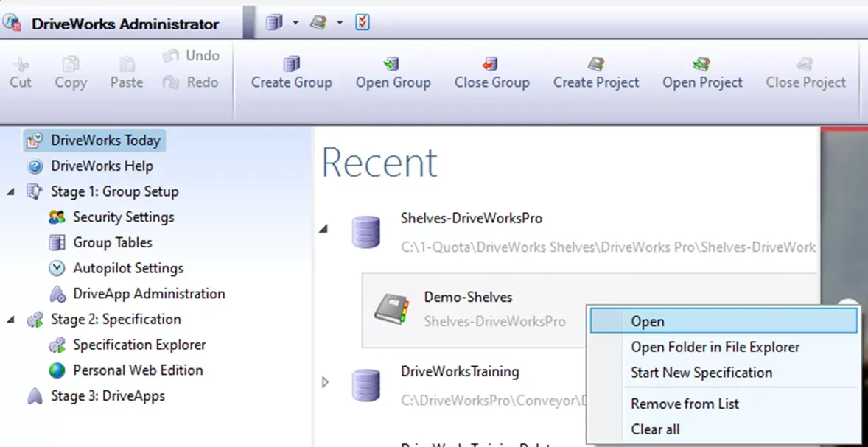The width and height of the screenshot is (868, 447).
Task: Open Autopilot Settings
Action: (x=128, y=268)
